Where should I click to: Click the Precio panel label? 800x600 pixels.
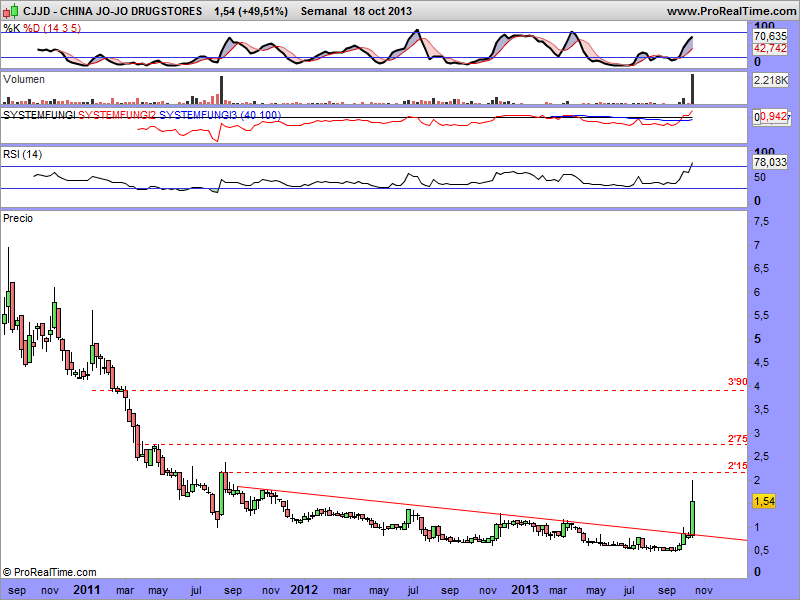pos(18,218)
